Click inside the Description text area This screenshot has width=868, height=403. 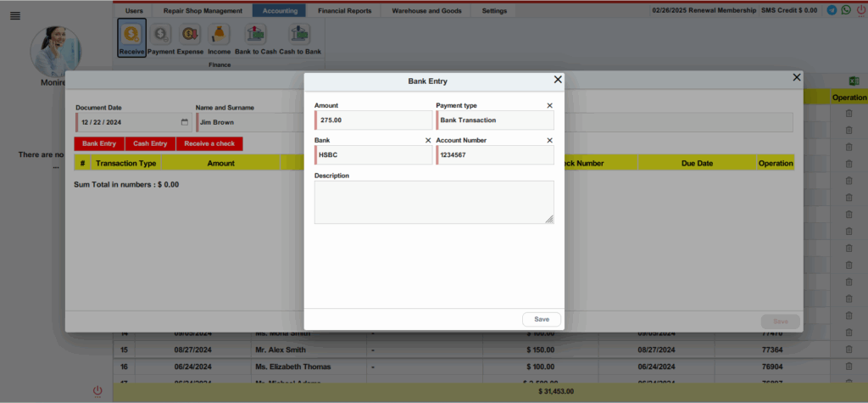point(434,202)
